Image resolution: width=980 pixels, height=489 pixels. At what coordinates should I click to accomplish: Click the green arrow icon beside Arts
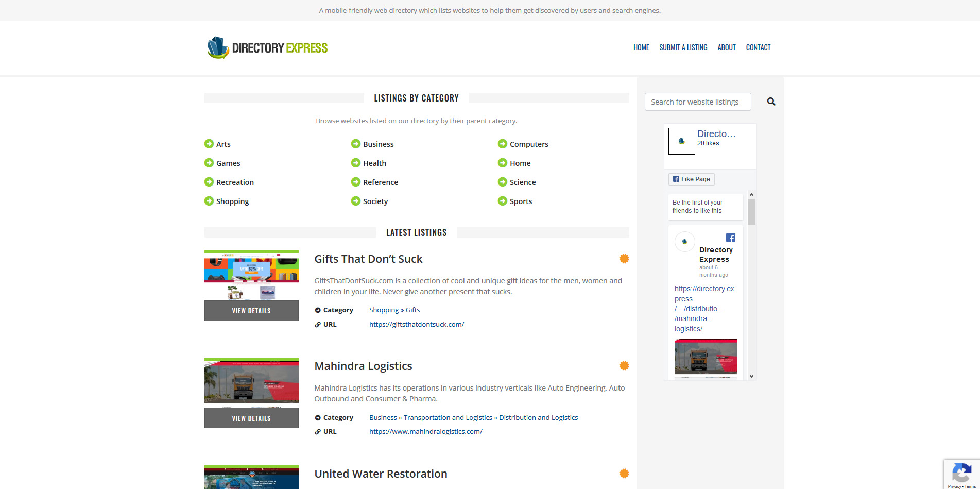(x=209, y=144)
